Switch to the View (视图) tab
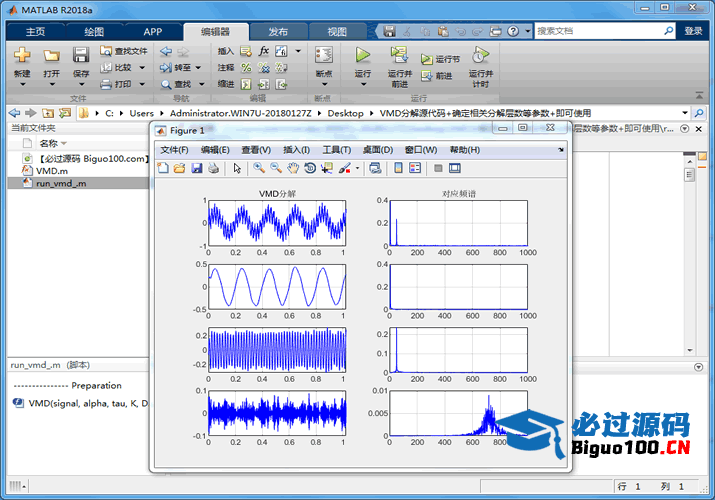Screen dimensions: 715x500 pos(337,31)
